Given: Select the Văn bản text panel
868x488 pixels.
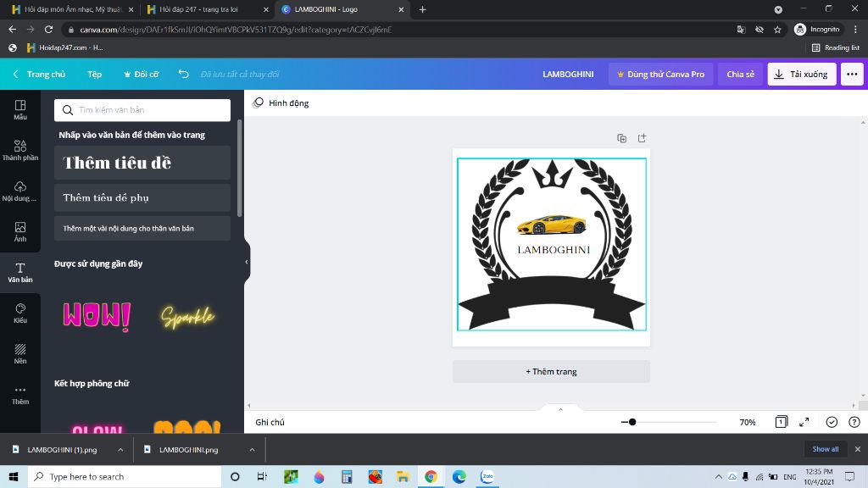Looking at the screenshot, I should coord(20,273).
